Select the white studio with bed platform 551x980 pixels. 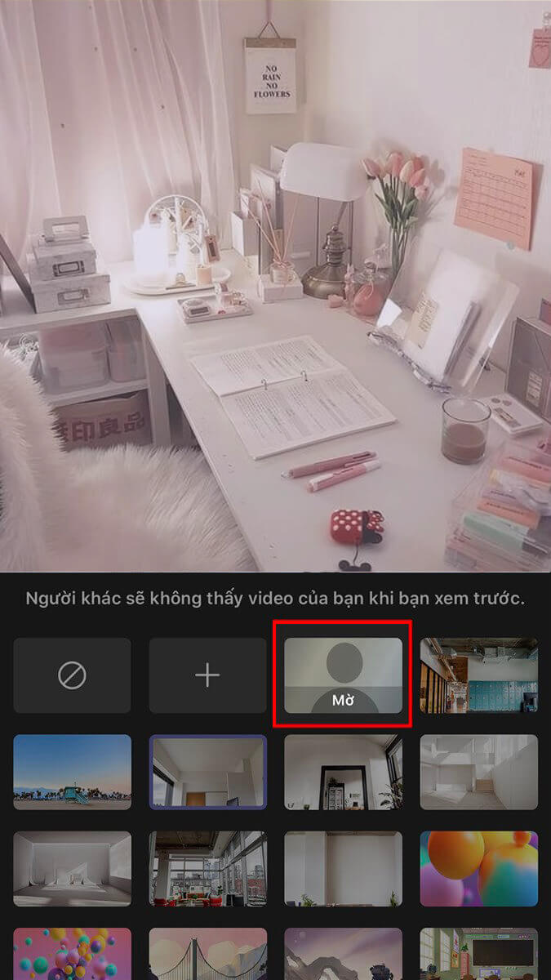coord(72,868)
